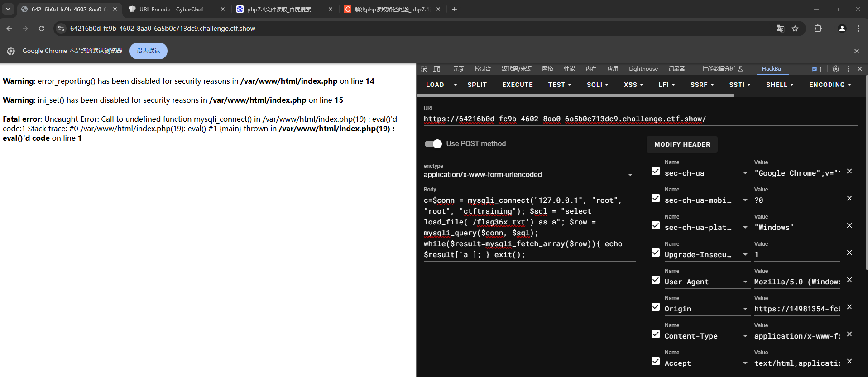Image resolution: width=868 pixels, height=377 pixels.
Task: Remove the sec-ch-ua-mobile header row
Action: [849, 198]
